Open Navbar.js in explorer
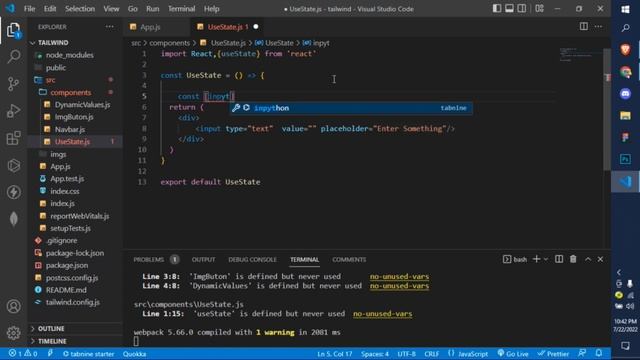The width and height of the screenshot is (640, 360). coord(70,129)
